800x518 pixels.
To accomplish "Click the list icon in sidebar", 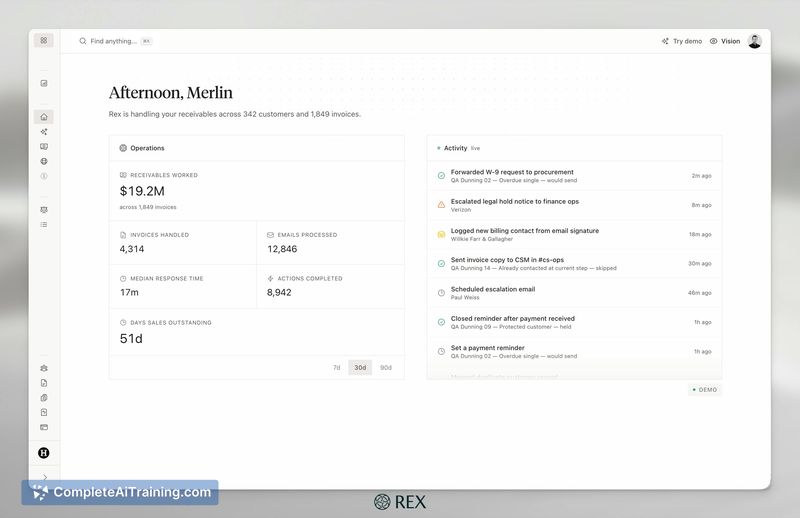I will point(44,225).
